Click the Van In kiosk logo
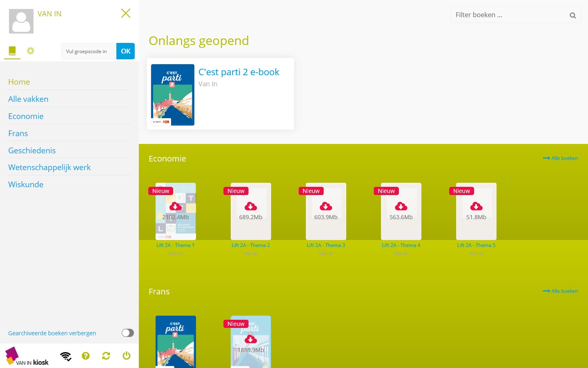Viewport: 588px width, 368px height. 27,356
